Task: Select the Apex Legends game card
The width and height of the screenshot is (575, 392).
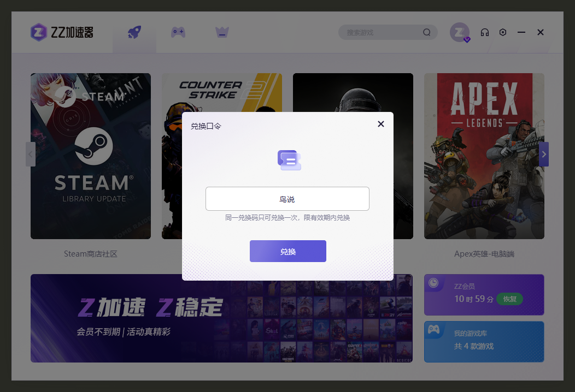Action: pos(484,156)
